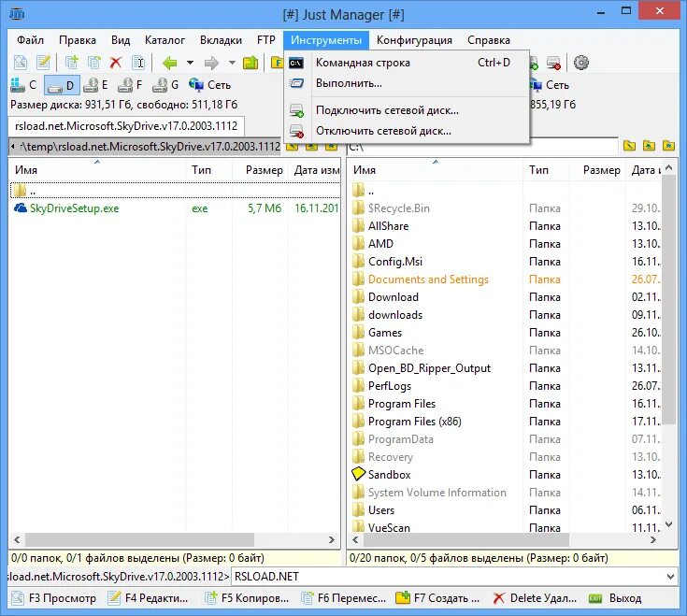Expand the command line history dropdown
This screenshot has height=616, width=687.
[670, 577]
